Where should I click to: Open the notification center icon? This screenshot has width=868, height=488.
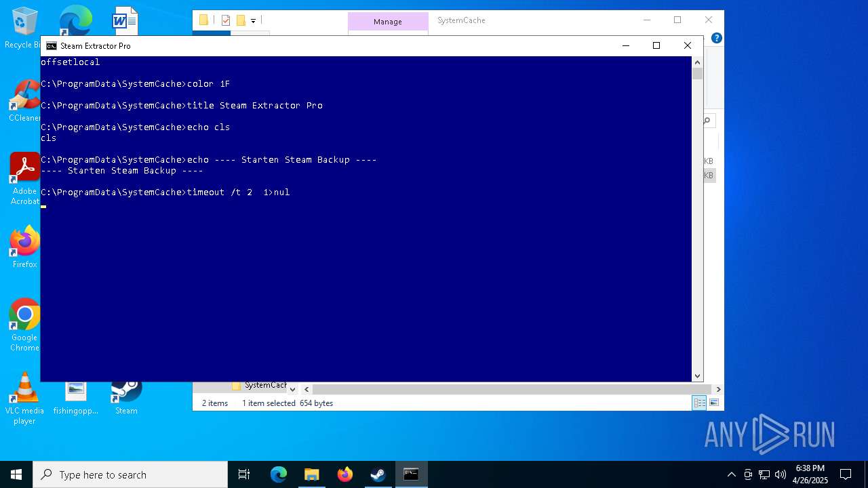[x=846, y=474]
